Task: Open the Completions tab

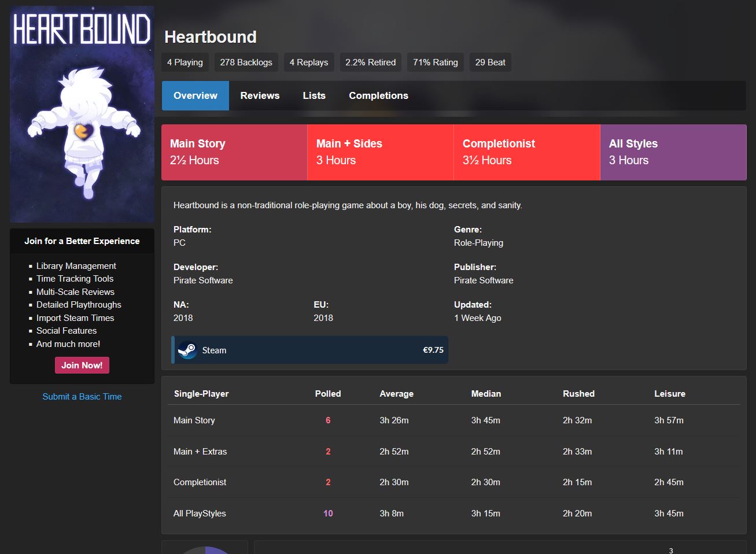Action: (378, 95)
